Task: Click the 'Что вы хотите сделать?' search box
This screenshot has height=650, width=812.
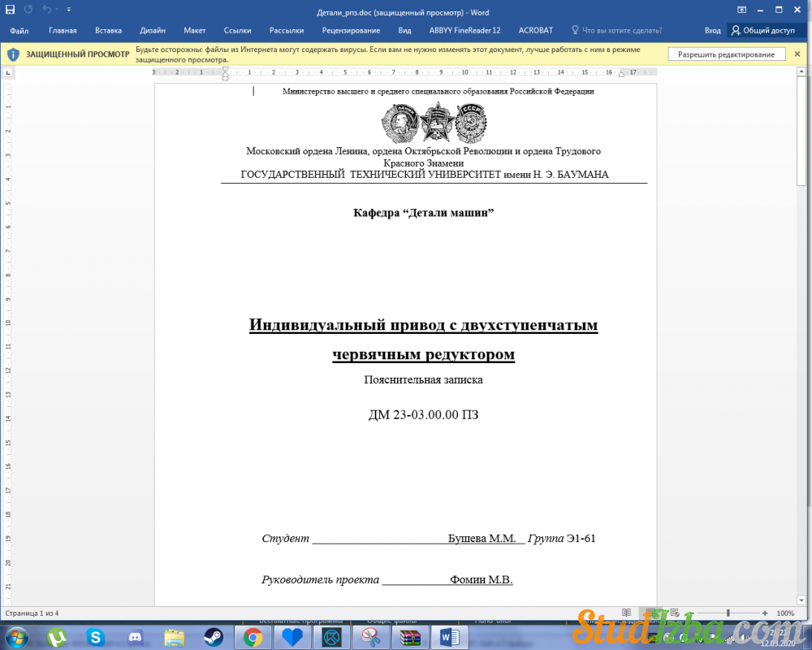Action: click(x=622, y=31)
